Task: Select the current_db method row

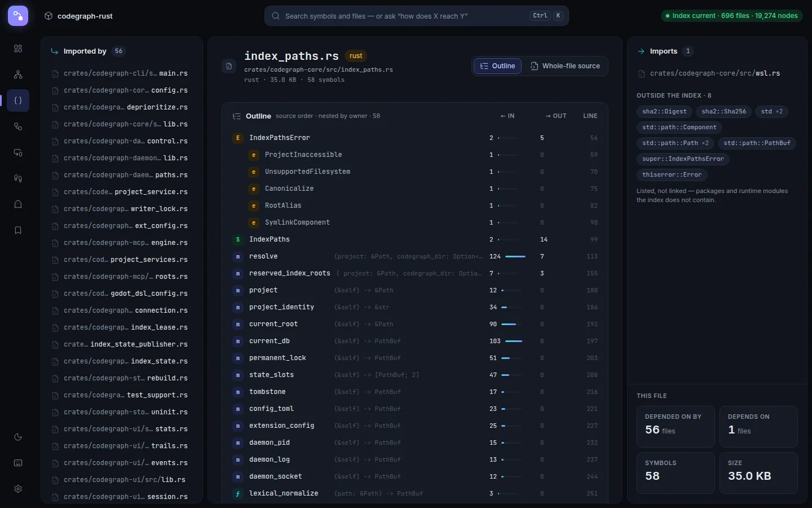Action: click(x=415, y=341)
